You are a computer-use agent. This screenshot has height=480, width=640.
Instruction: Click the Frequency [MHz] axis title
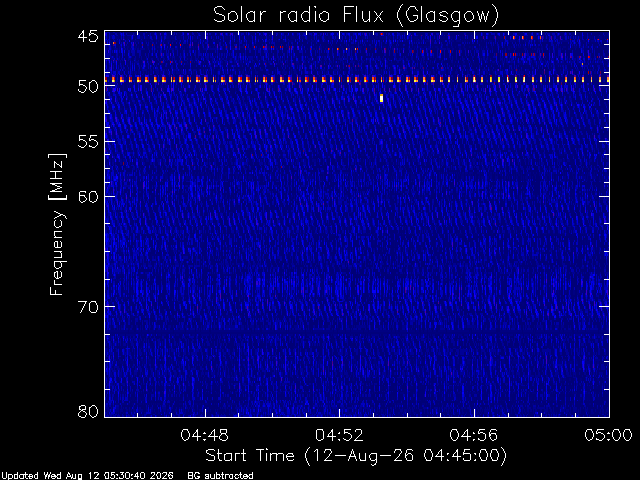coord(57,224)
